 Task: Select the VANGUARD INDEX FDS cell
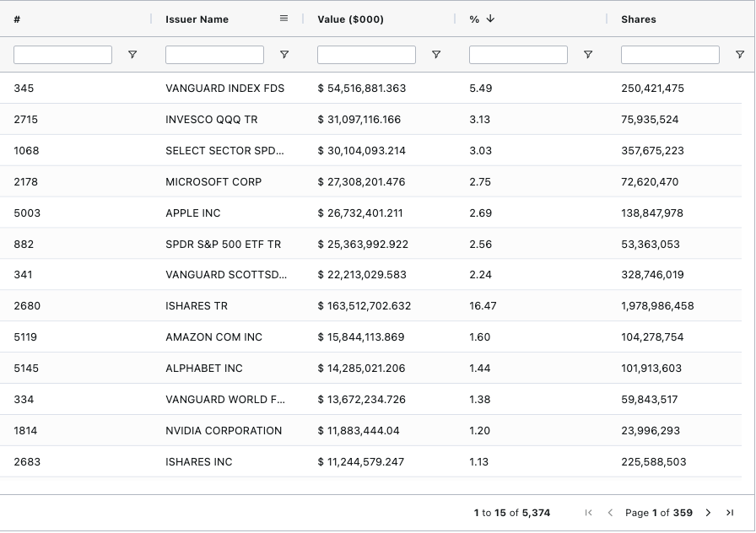(224, 89)
